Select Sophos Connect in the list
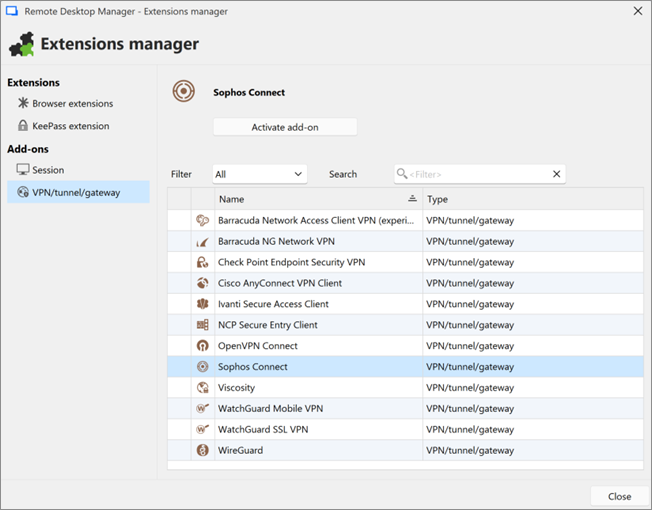Screen dimensions: 652x510 405,367
